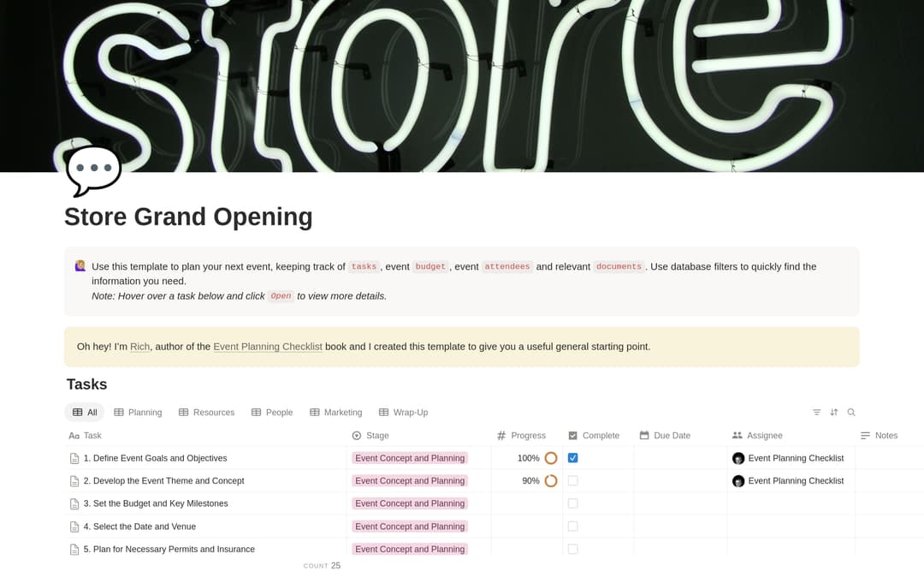
Task: Open the Stage tag for task 4
Action: pyautogui.click(x=410, y=526)
